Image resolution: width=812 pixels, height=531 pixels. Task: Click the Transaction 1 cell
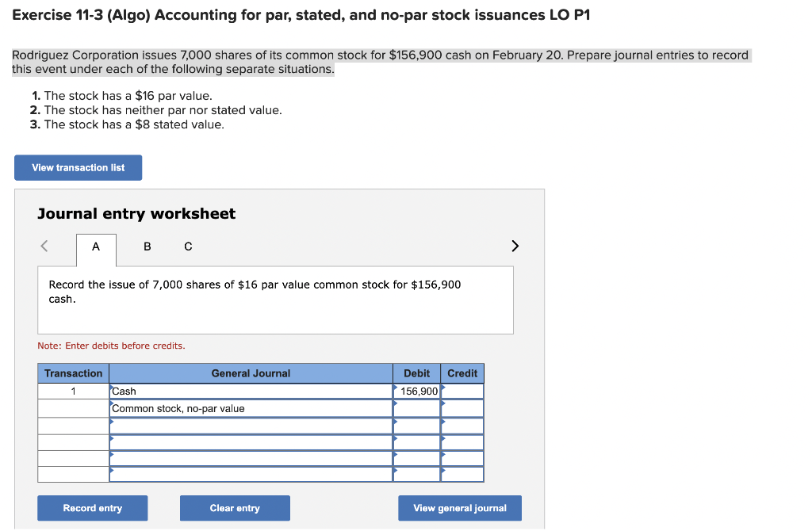73,391
